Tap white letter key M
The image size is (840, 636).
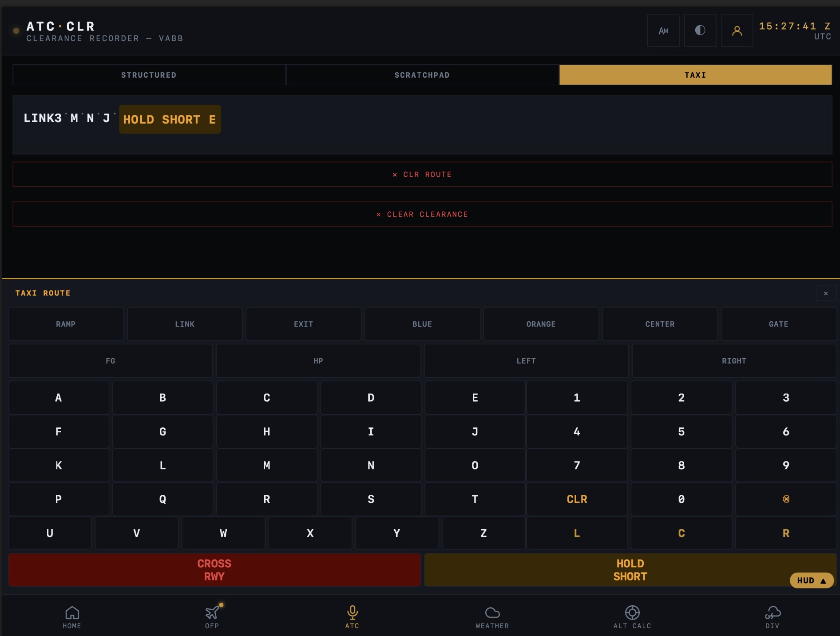[x=267, y=465]
